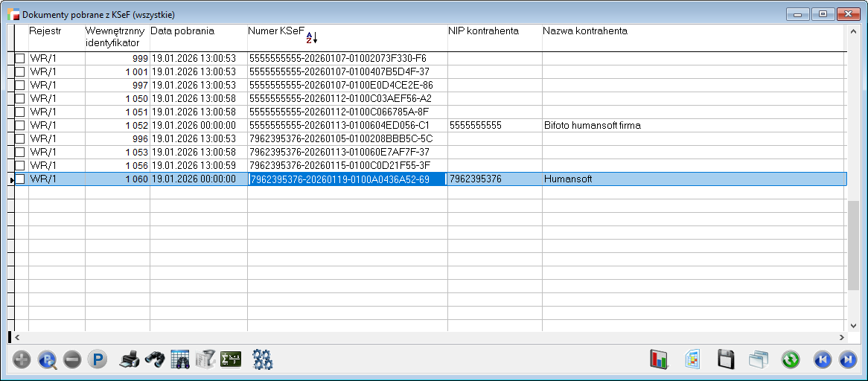
Task: Click the sigma summation icon
Action: [232, 359]
